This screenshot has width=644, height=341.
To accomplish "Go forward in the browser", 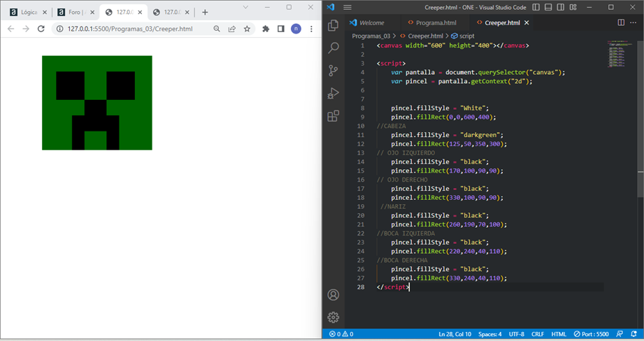I will 26,29.
